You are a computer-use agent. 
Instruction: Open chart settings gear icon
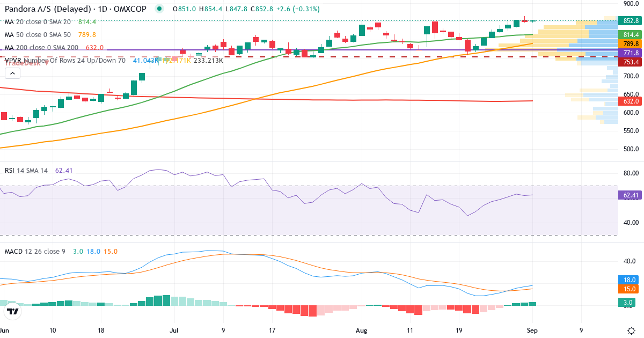tap(631, 330)
